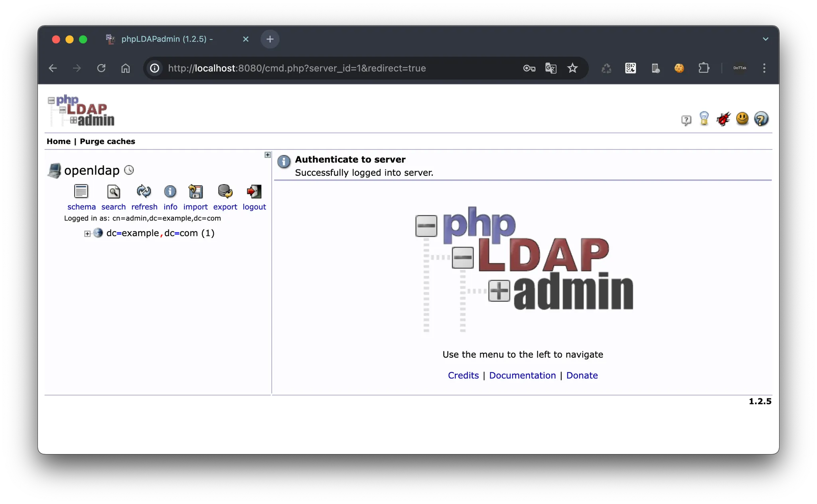Refresh the LDAP tree with the refresh icon
This screenshot has height=504, width=817.
coord(144,192)
